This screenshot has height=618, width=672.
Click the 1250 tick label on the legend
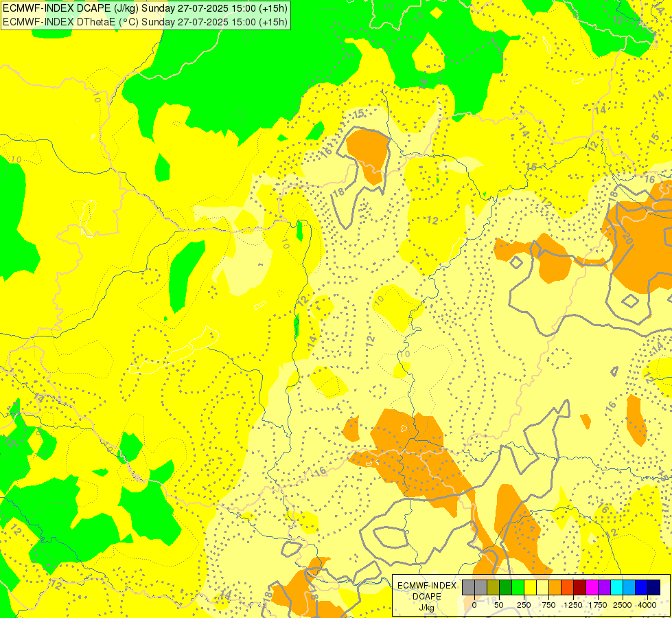pos(573,605)
